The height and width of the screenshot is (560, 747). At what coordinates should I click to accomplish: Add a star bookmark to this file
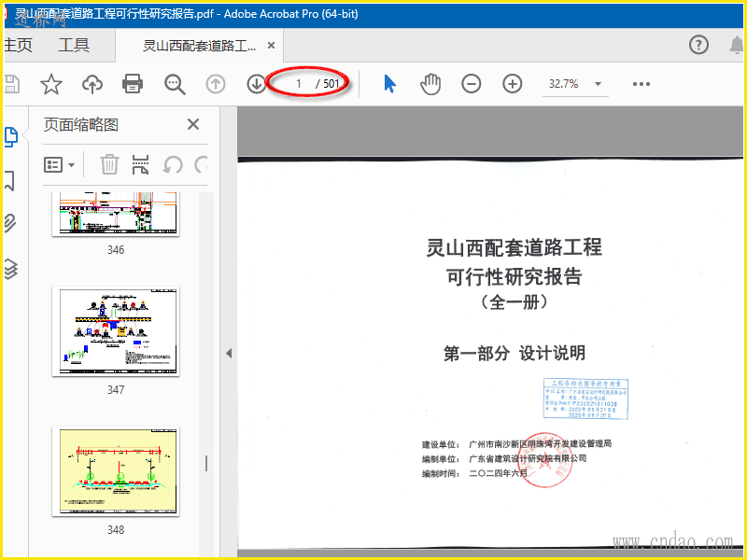[51, 84]
